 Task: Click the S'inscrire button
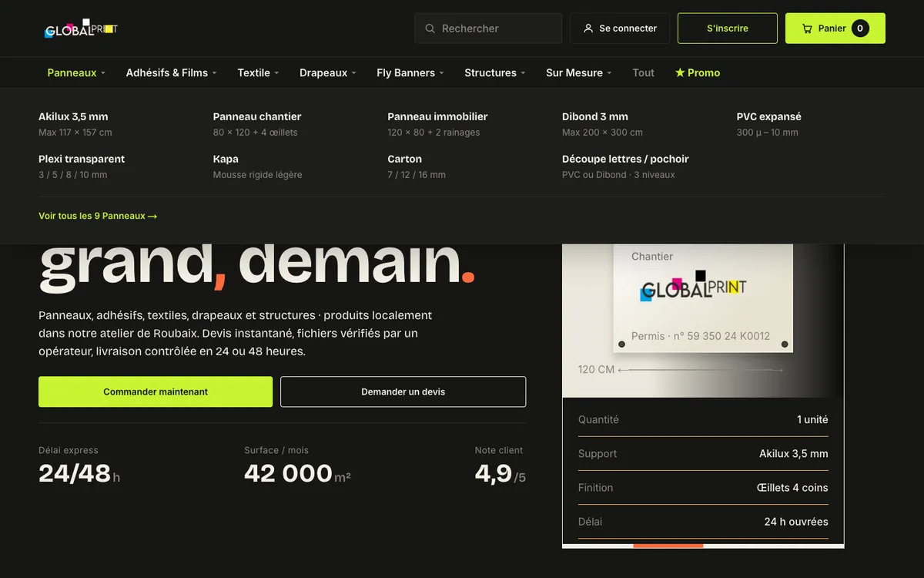728,29
